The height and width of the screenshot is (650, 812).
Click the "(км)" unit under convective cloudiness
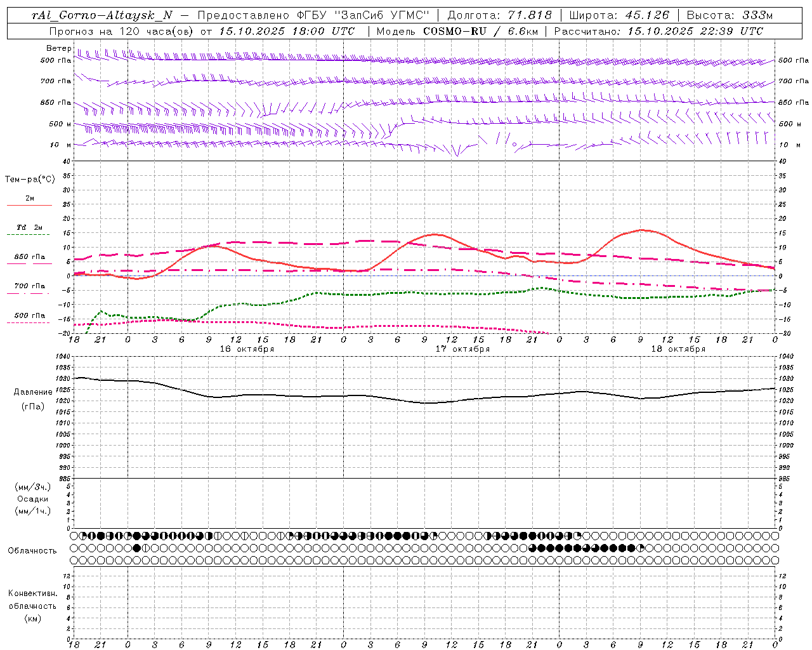pos(32,618)
